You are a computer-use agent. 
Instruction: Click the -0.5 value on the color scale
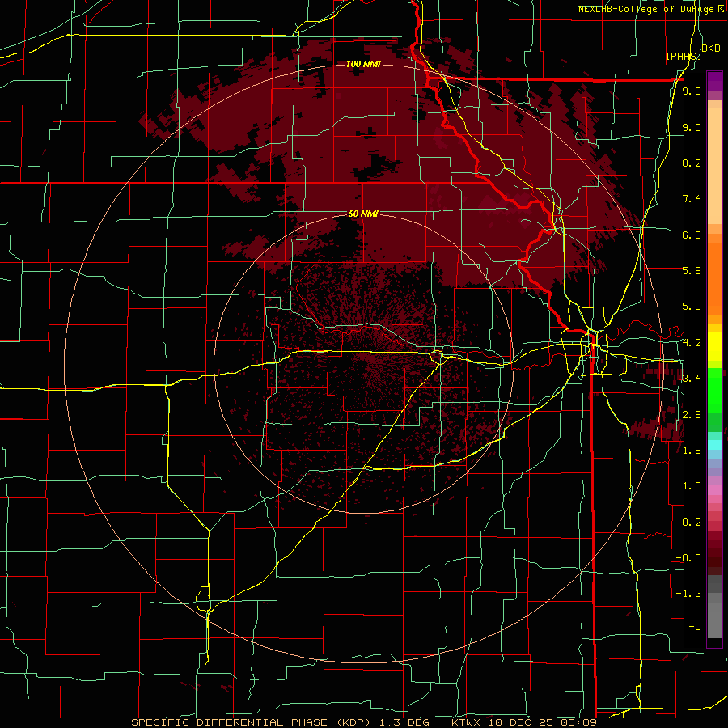tap(688, 557)
